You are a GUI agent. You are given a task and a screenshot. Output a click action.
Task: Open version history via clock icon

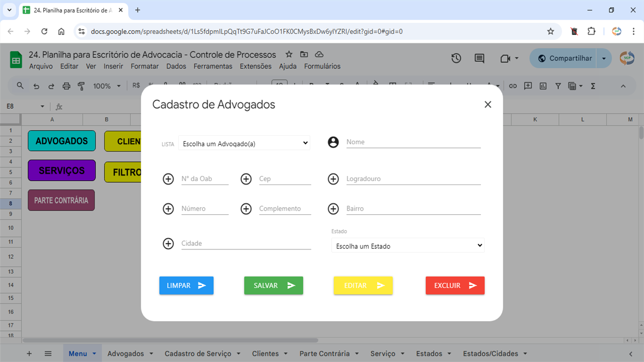click(456, 58)
